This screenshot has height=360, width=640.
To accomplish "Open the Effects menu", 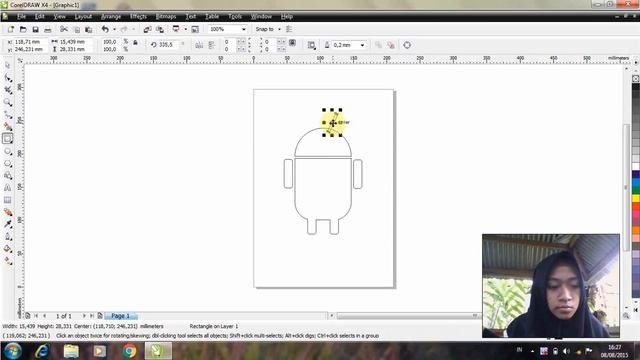I will pyautogui.click(x=138, y=16).
